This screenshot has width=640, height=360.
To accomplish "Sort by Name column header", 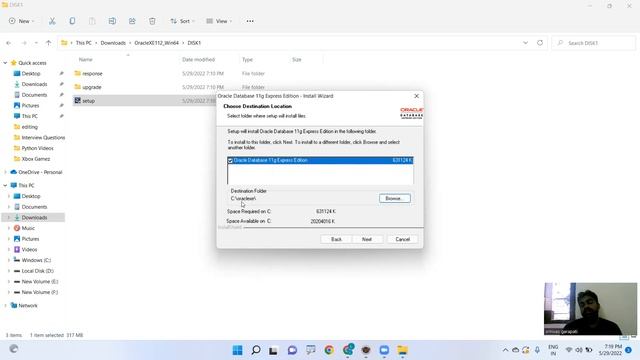I will (x=86, y=60).
